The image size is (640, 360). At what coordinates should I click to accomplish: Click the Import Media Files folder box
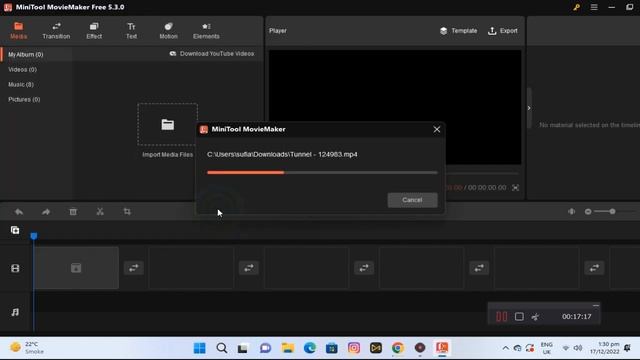(167, 124)
